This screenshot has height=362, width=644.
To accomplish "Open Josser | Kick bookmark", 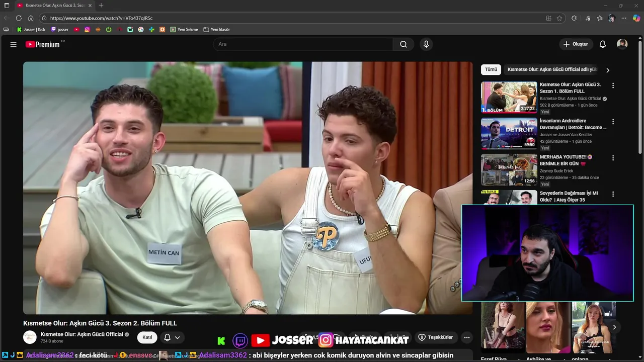I will (31, 30).
